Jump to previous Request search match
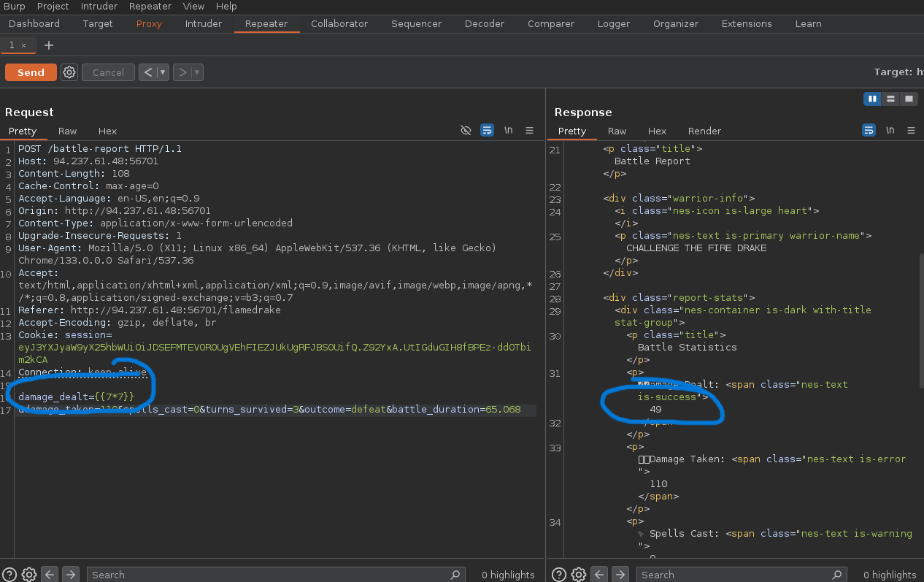This screenshot has width=924, height=582. click(50, 574)
